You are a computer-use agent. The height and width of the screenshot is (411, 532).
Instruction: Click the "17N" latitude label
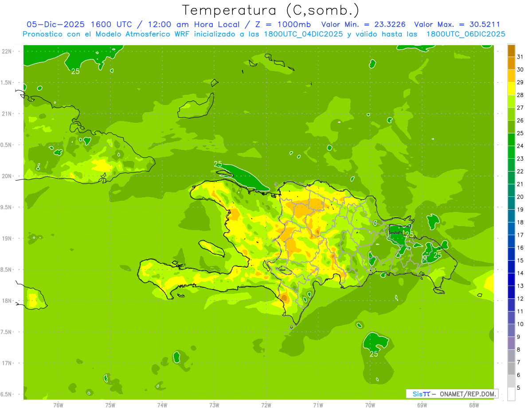point(7,363)
